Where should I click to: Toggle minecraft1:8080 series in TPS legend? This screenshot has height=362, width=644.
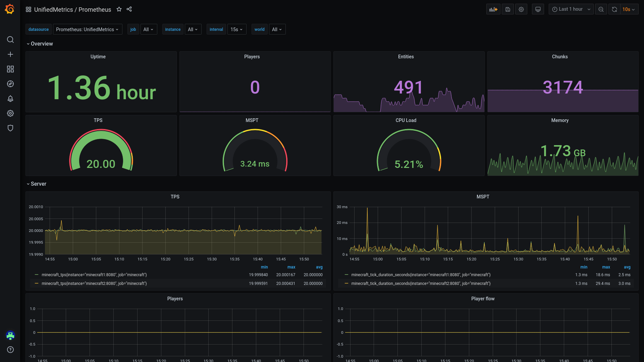coord(94,275)
